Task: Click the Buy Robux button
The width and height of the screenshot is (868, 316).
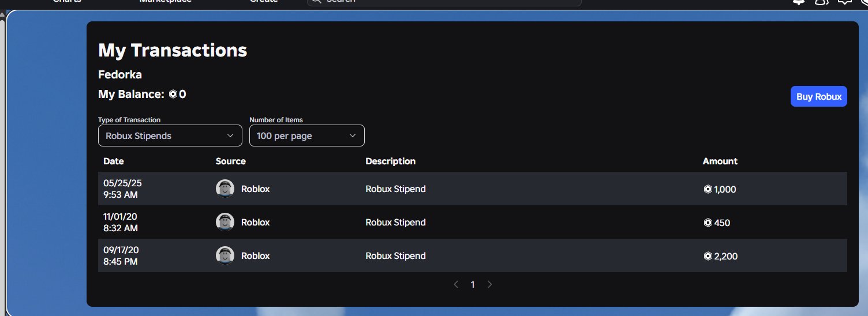Action: point(818,96)
